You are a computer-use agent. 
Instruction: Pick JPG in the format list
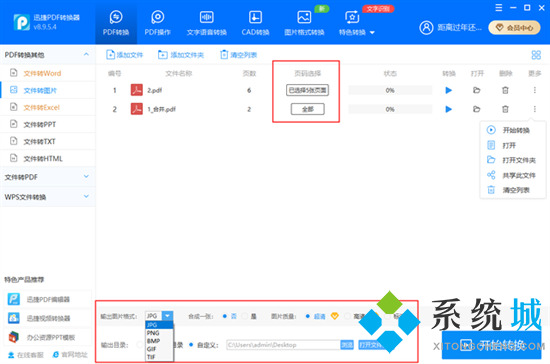pos(159,325)
